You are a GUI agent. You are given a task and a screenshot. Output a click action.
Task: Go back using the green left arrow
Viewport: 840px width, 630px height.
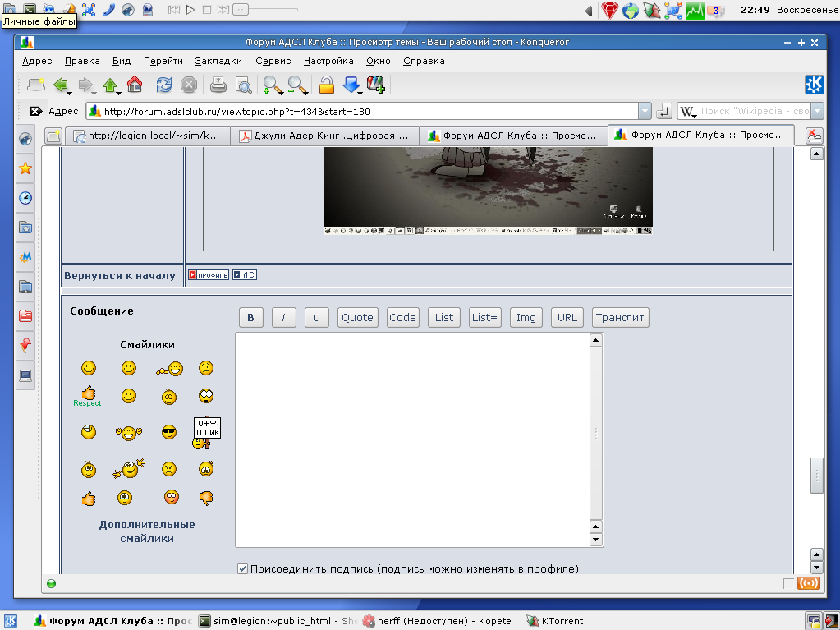pyautogui.click(x=61, y=85)
